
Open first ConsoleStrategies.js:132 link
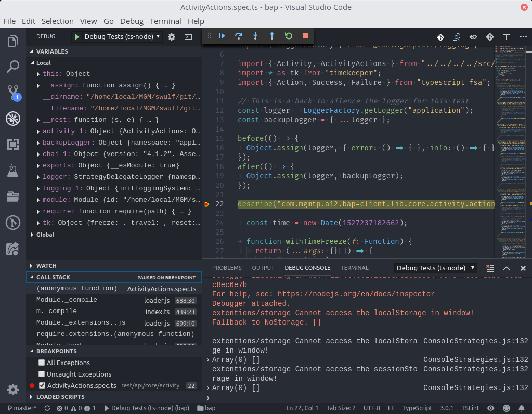coord(476,341)
